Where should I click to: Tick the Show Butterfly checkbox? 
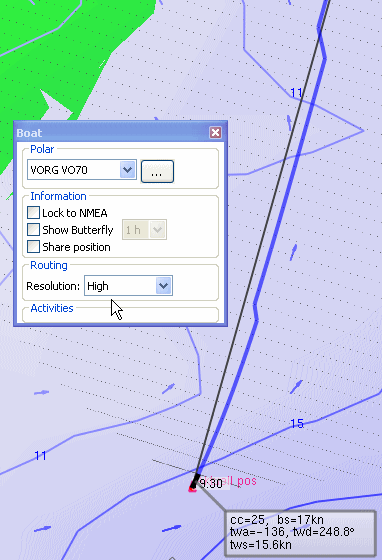pos(34,230)
